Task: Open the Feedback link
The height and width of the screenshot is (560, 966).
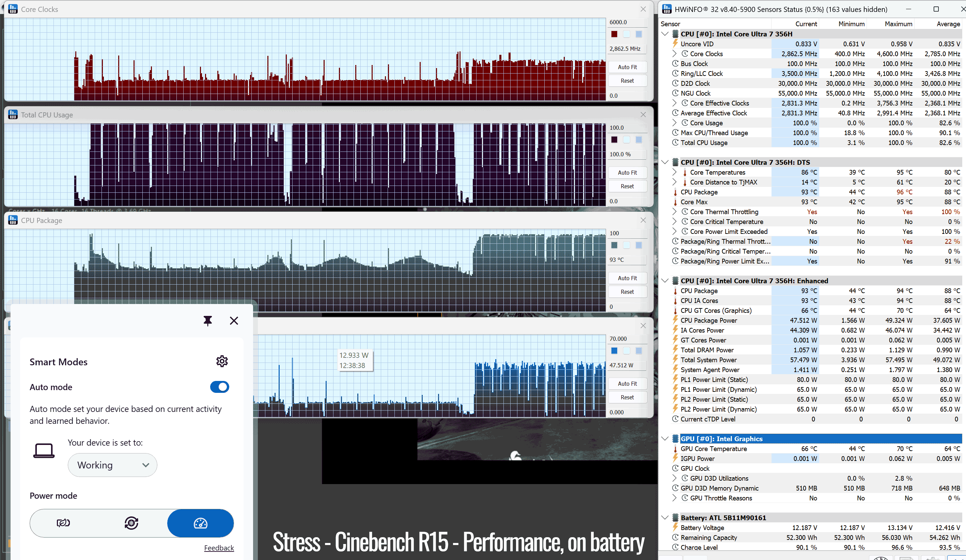Action: 219,548
